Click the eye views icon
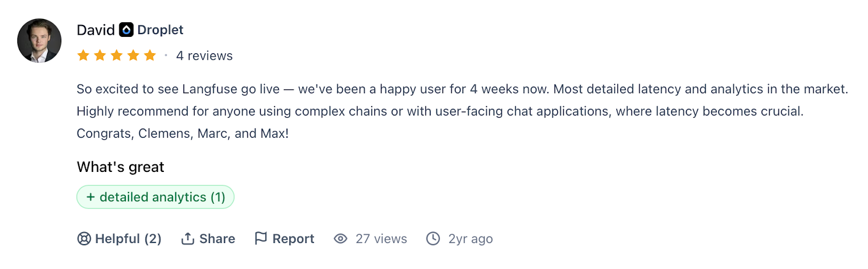The width and height of the screenshot is (868, 269). coord(340,239)
